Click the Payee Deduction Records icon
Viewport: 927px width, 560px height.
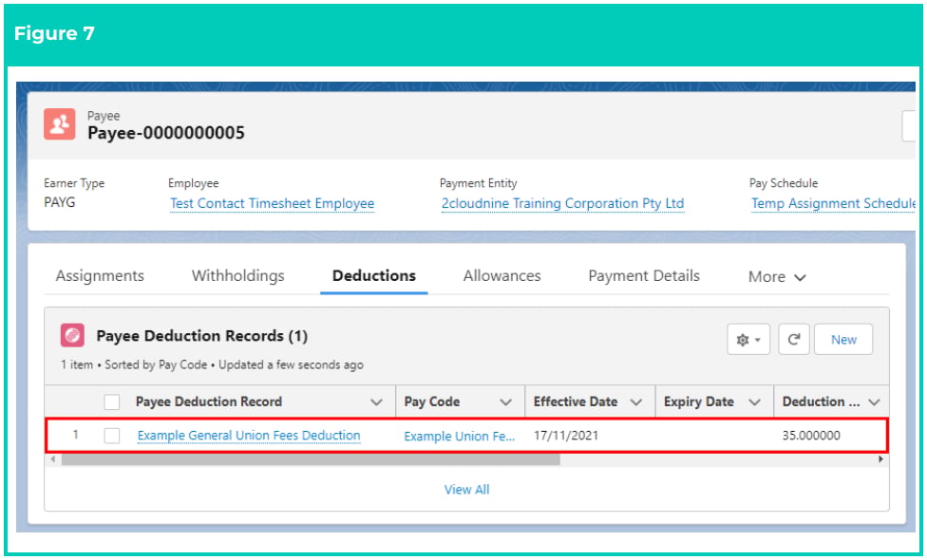pyautogui.click(x=72, y=336)
